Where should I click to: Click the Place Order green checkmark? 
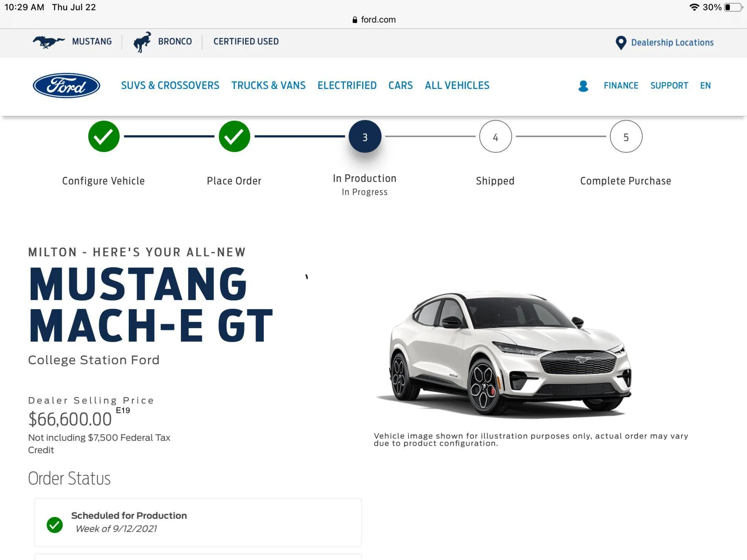click(234, 136)
